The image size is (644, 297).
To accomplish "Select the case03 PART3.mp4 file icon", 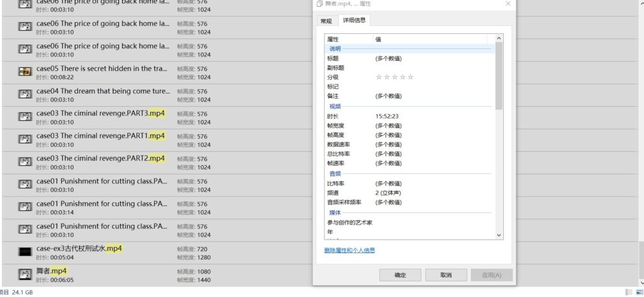I will pos(25,117).
